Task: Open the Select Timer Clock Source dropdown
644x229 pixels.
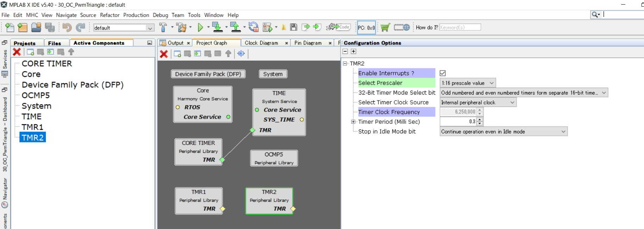Action: (x=478, y=102)
